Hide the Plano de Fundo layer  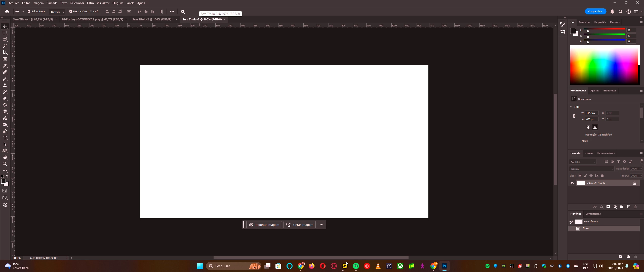pos(572,183)
